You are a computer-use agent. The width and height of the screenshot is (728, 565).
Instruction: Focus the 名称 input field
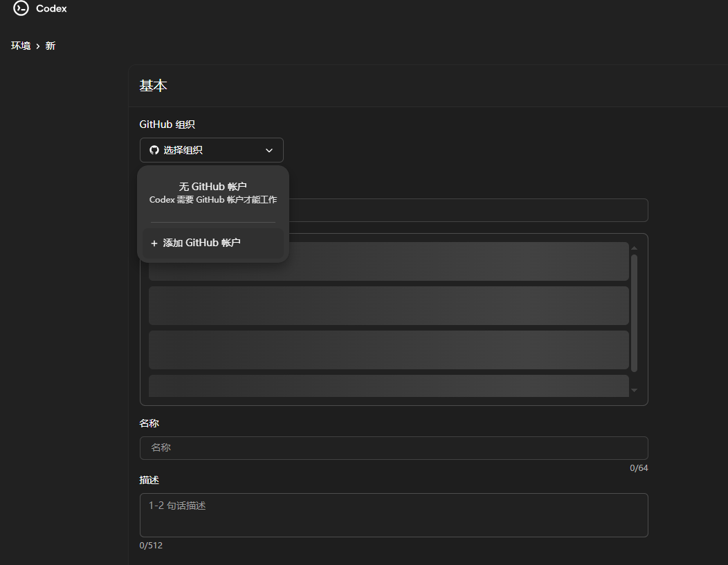pyautogui.click(x=393, y=448)
